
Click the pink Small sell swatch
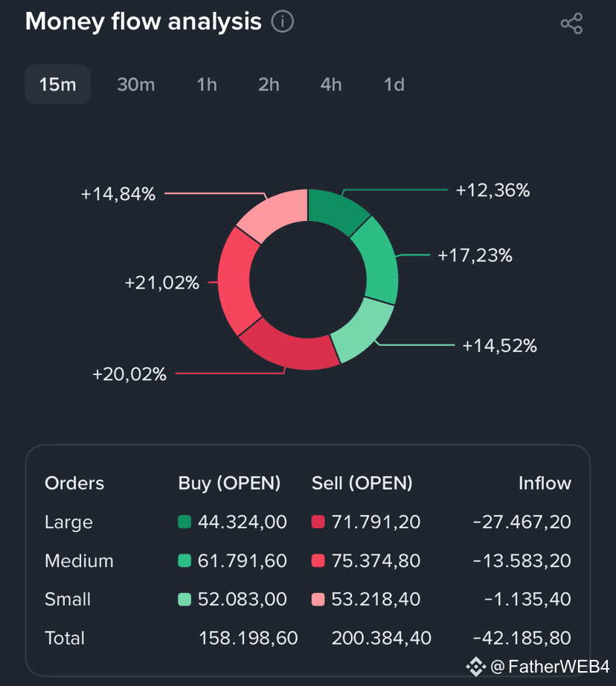(x=318, y=600)
